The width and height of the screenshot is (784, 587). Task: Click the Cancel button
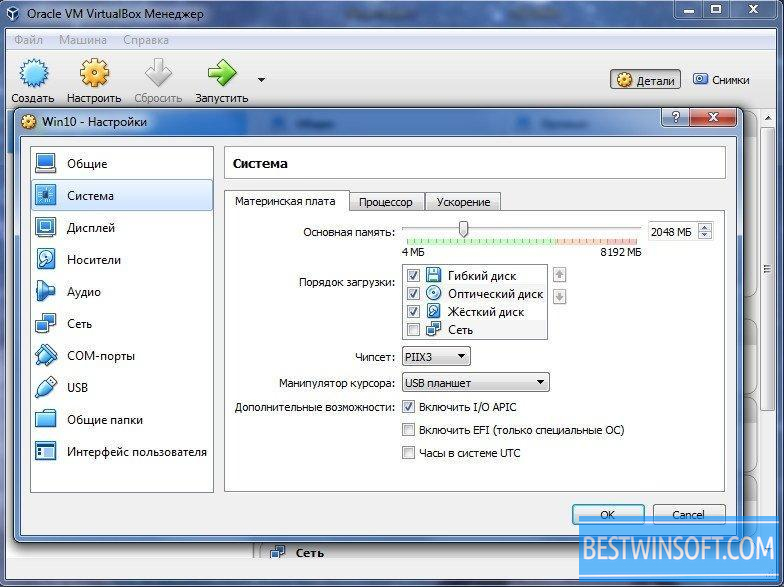coord(688,514)
